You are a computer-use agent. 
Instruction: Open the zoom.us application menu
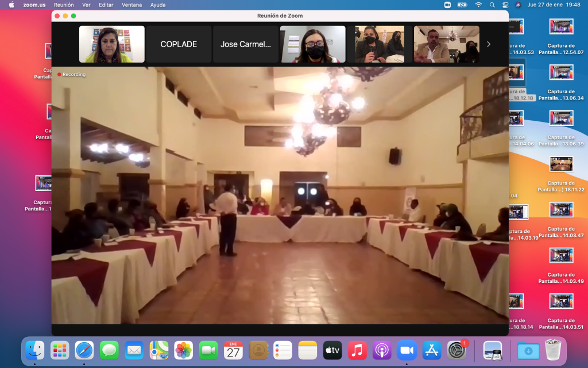click(34, 5)
